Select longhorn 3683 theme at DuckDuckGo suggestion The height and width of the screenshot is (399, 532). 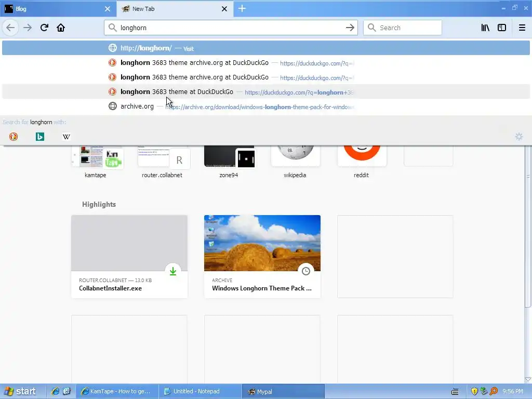point(266,91)
